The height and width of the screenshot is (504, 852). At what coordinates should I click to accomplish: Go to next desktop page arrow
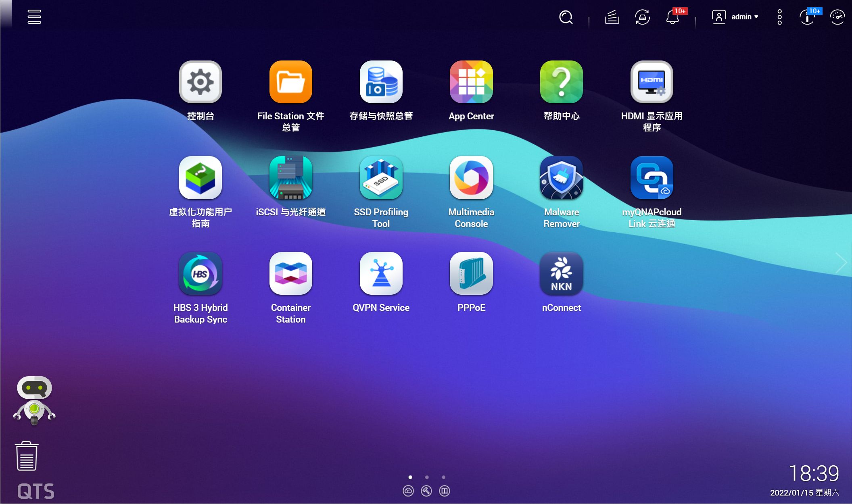841,263
